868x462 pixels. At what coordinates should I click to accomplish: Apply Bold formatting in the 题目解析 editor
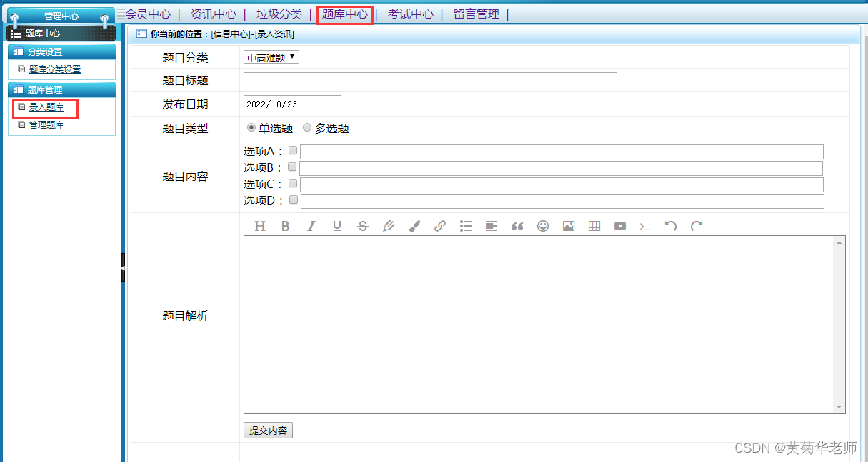pos(286,226)
